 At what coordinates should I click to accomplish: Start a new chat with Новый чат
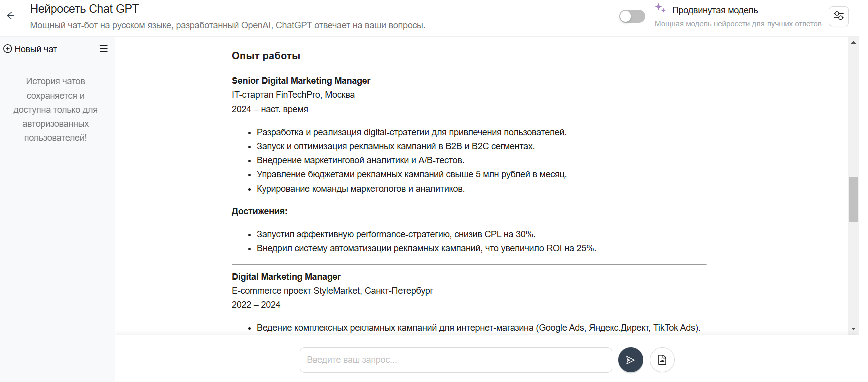[30, 49]
